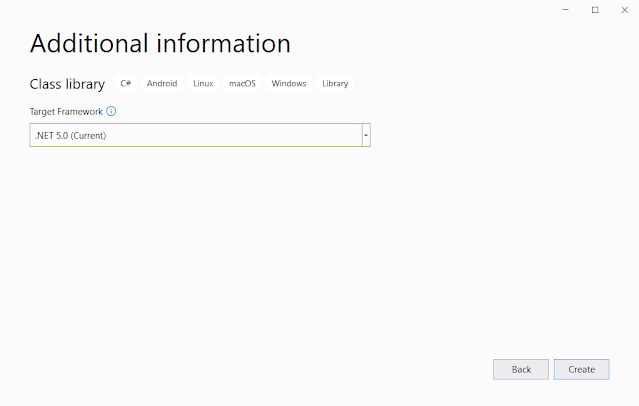Click the Linux platform tag
The height and width of the screenshot is (406, 639).
pos(203,84)
